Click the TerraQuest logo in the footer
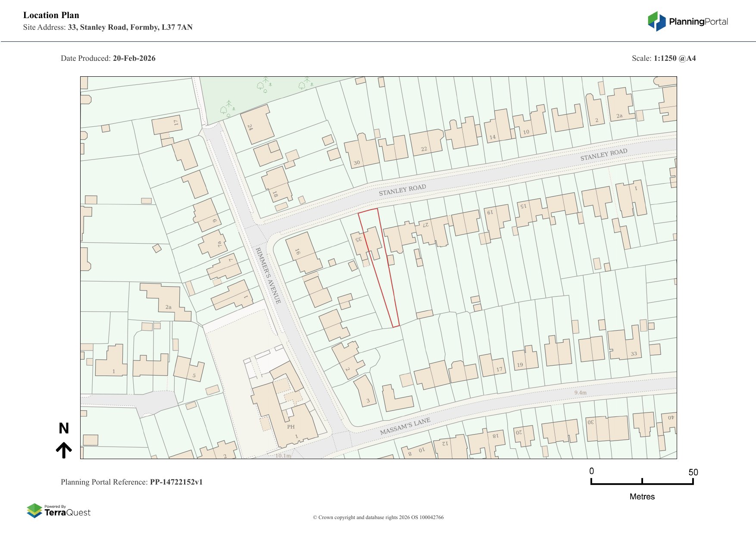 59,511
